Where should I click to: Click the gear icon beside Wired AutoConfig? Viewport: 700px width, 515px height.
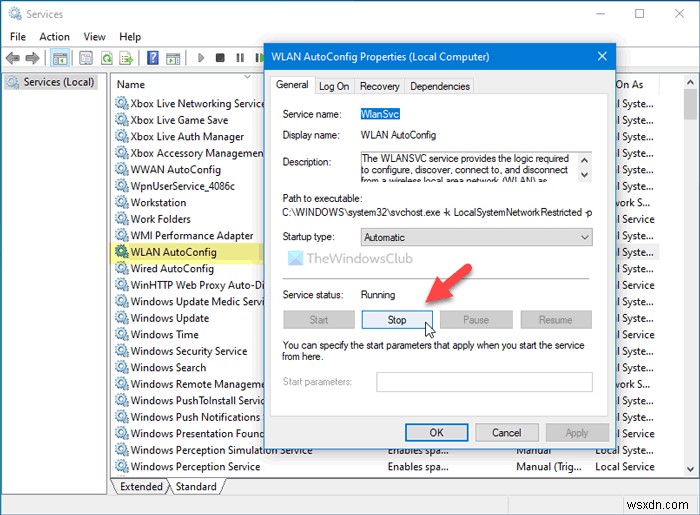tap(121, 268)
